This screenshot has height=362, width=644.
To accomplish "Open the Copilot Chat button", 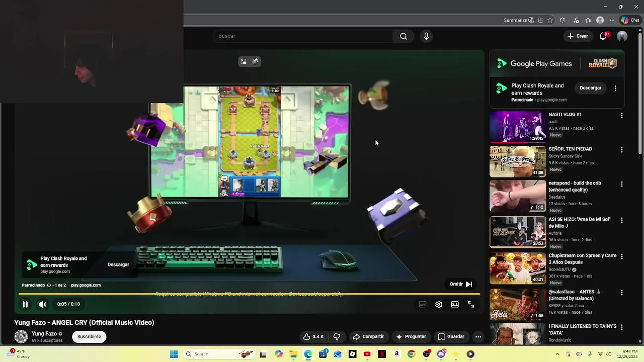I will tap(630, 20).
